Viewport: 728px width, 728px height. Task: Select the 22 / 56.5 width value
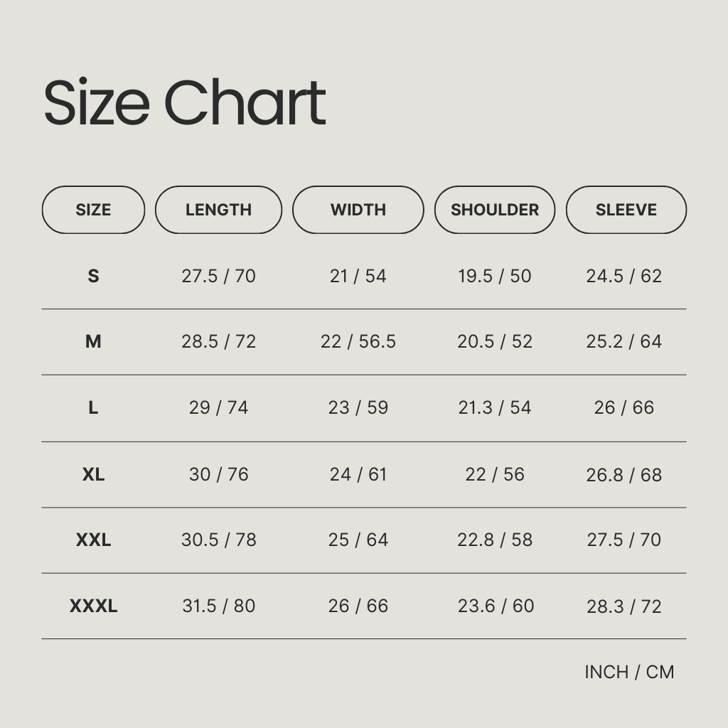tap(358, 341)
